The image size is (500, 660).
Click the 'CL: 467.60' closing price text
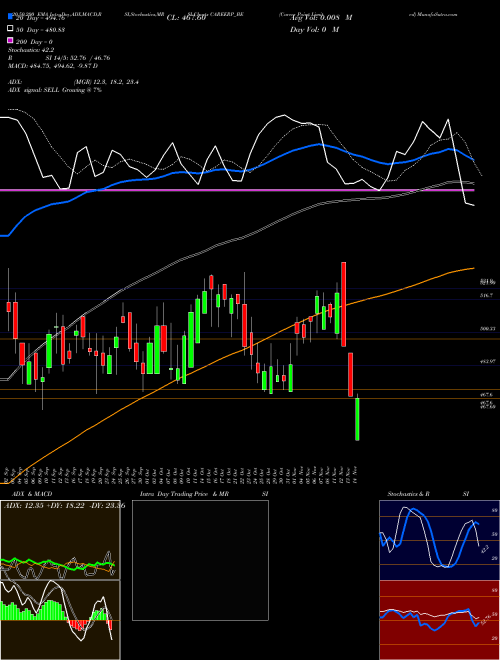pyautogui.click(x=186, y=18)
